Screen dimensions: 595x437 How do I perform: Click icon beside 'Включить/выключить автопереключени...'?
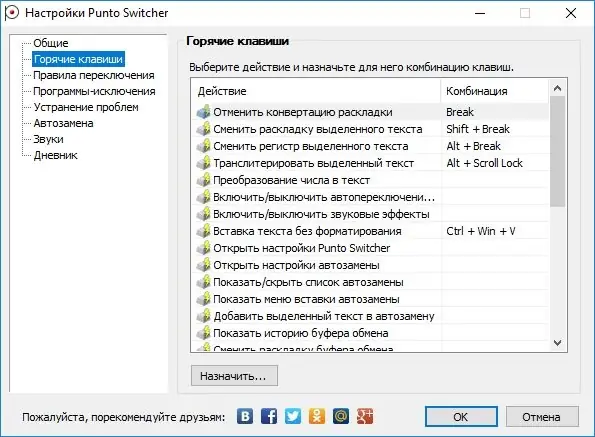[x=204, y=197]
